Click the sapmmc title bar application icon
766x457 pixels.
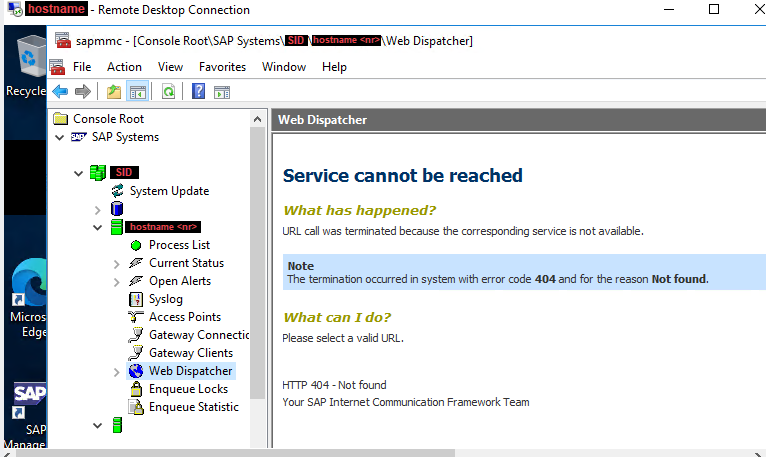tap(63, 40)
